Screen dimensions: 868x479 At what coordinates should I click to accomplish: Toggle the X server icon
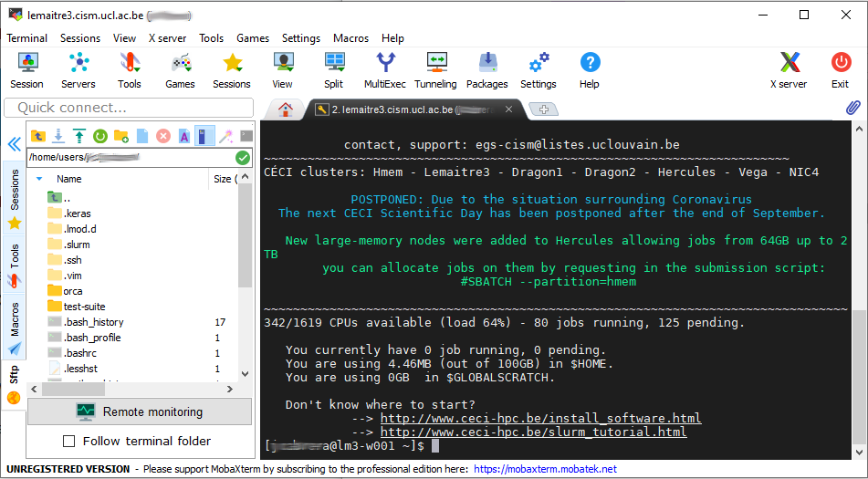[789, 69]
